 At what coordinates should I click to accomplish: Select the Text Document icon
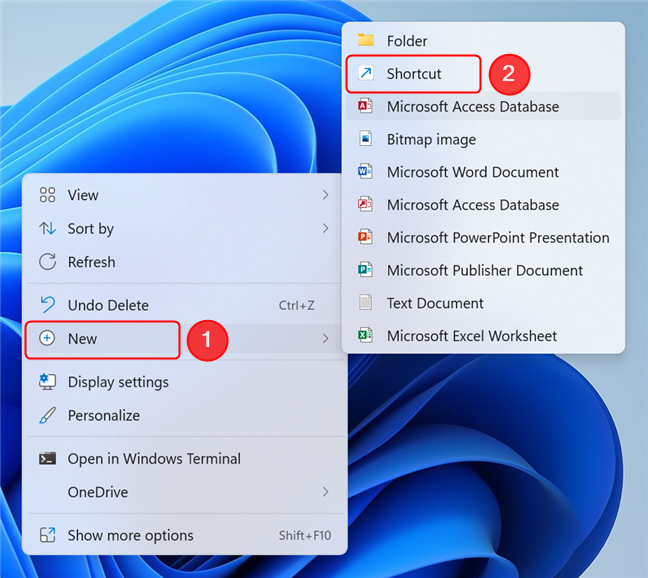pyautogui.click(x=366, y=303)
